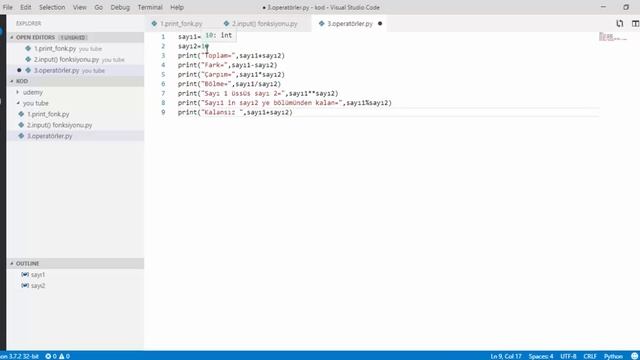The width and height of the screenshot is (640, 360).
Task: Click the feedback smiley icon in status bar
Action: [634, 356]
